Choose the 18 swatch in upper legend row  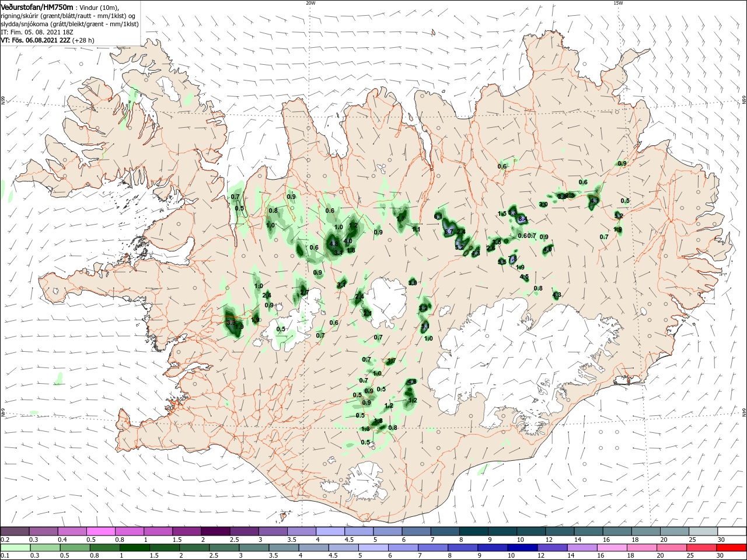645,531
